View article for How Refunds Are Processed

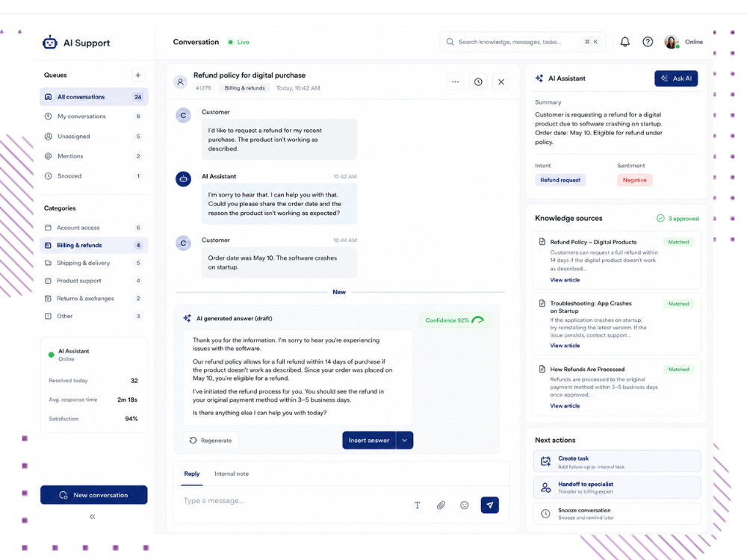(565, 405)
